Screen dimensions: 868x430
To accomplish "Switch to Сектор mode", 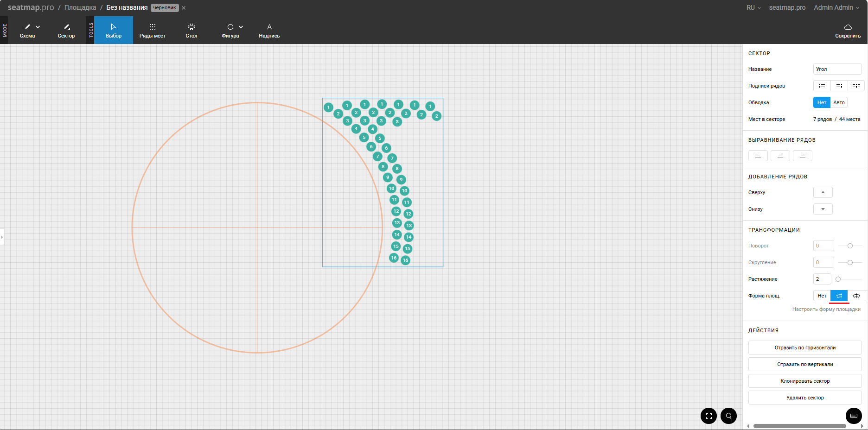I will 66,31.
